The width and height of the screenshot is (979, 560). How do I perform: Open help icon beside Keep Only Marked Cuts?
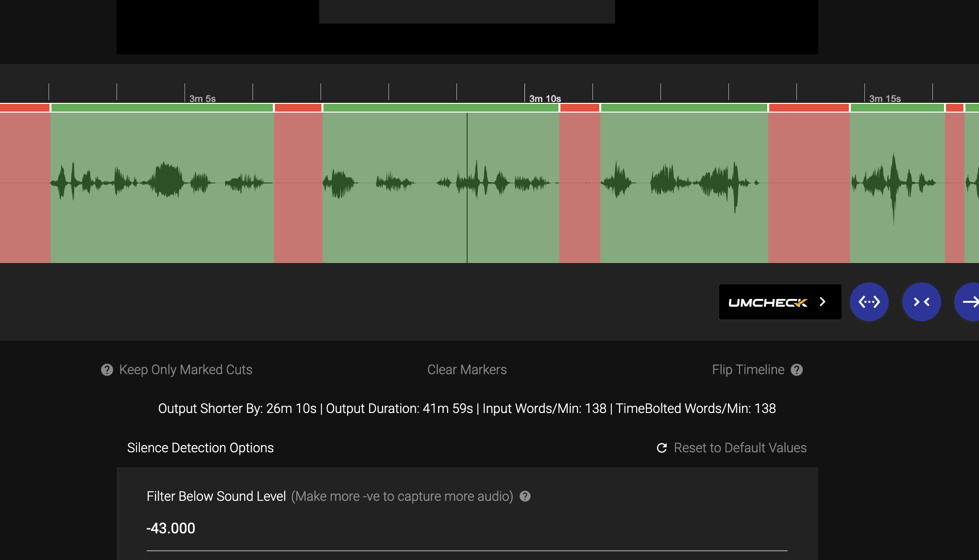(x=107, y=370)
